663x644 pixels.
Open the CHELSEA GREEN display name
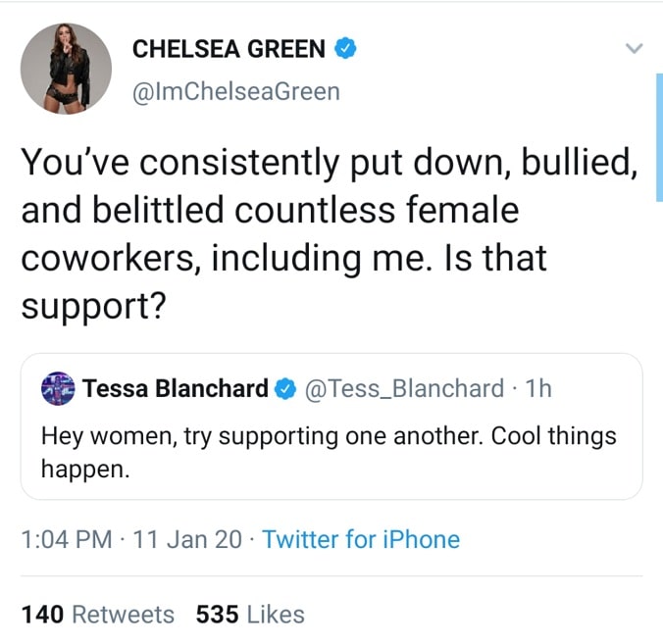point(228,47)
